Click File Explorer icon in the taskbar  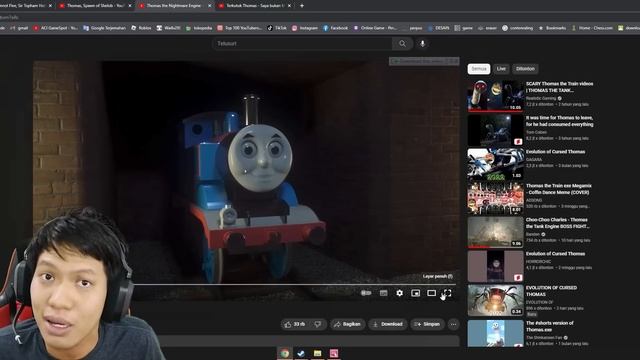(x=318, y=353)
